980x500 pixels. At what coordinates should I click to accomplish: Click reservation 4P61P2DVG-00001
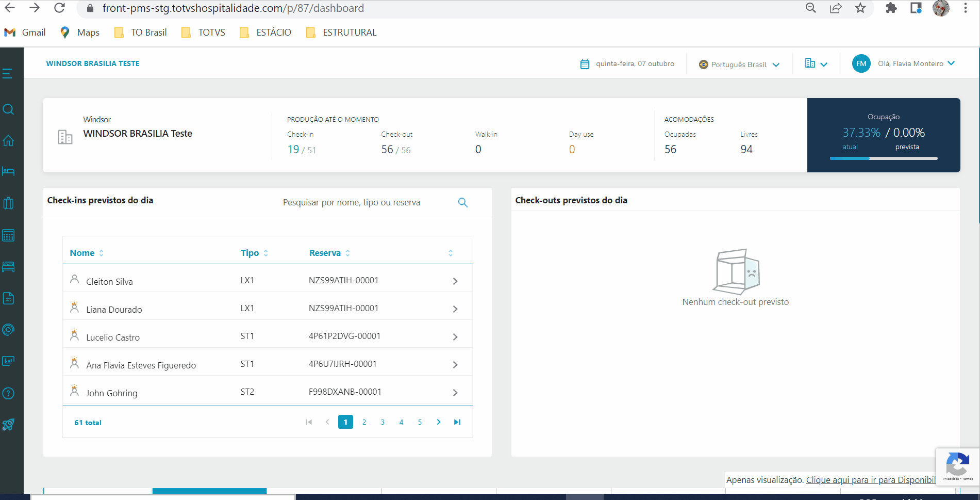[x=344, y=336]
